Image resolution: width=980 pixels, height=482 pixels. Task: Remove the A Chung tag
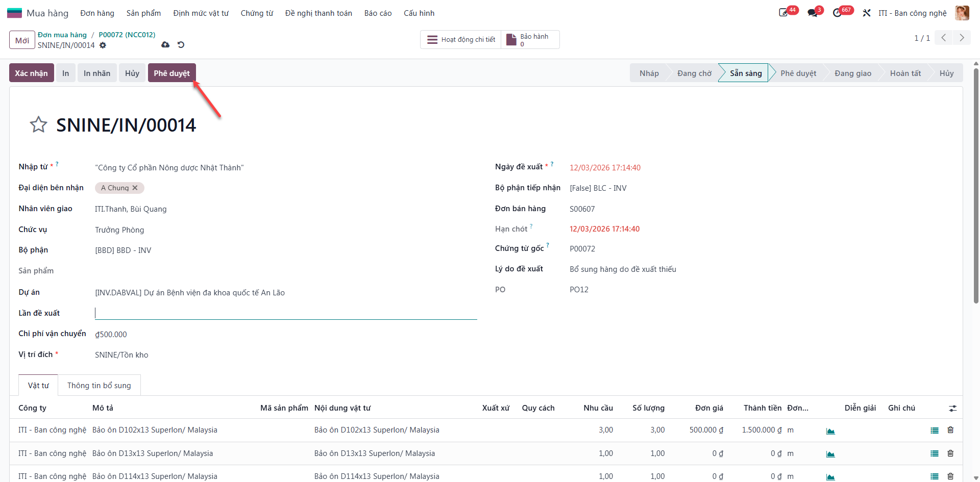click(135, 188)
